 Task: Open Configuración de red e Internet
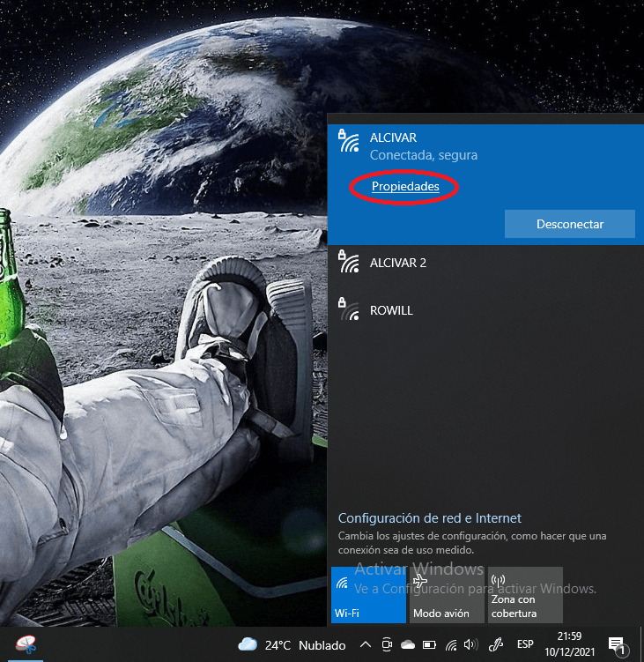[430, 518]
